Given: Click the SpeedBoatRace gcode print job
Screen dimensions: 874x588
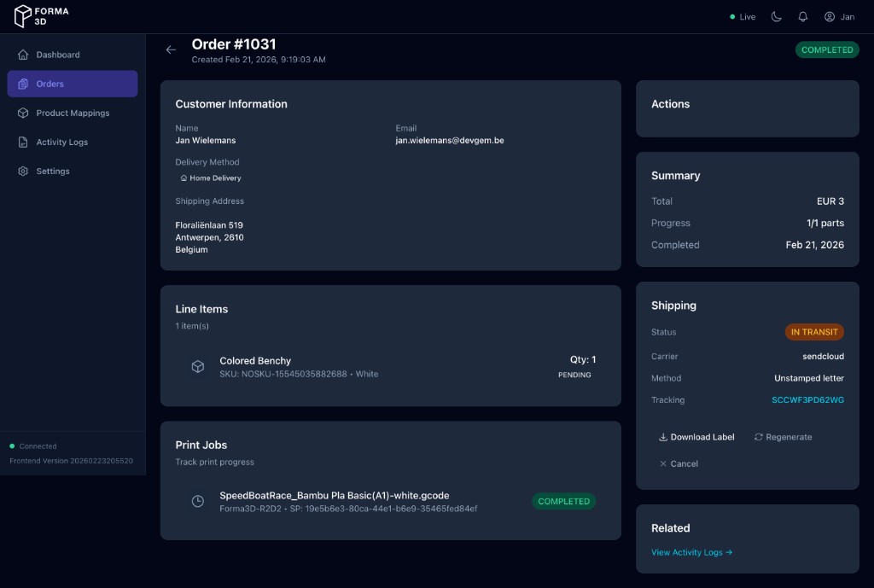Looking at the screenshot, I should pos(334,496).
